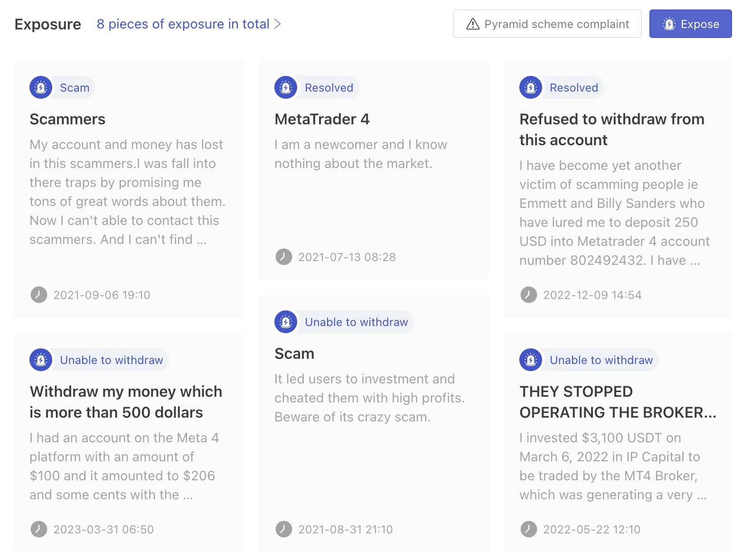Click clock icon beside 2022-05-22 12:10
This screenshot has width=751, height=560.
529,529
